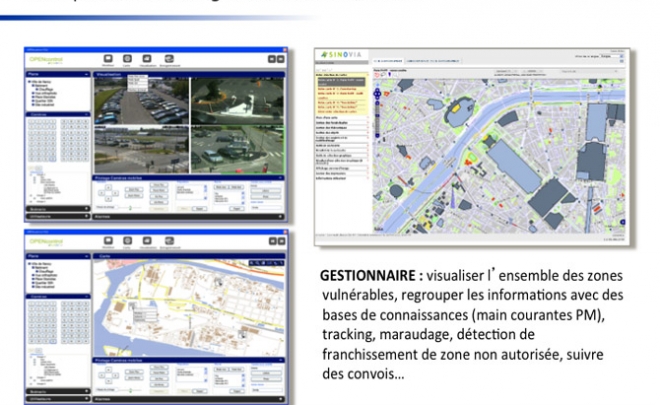Pan camera left with PTZ arrow, upper window
Image resolution: width=660 pixels, height=405 pixels.
(x=101, y=193)
